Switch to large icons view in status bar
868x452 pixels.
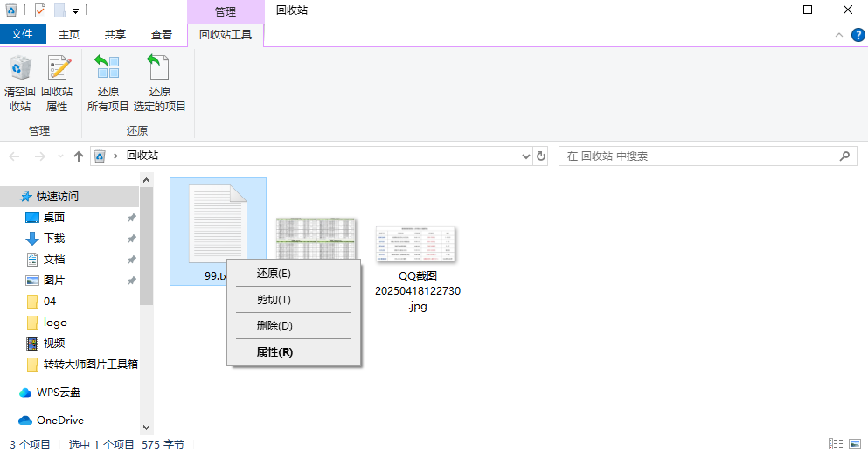coord(854,444)
